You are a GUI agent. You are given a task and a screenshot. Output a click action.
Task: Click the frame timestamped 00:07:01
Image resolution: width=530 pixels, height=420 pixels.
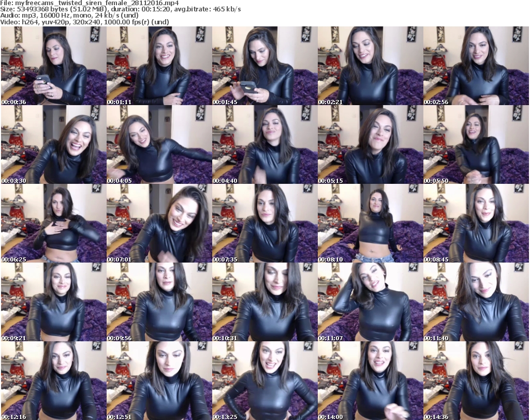click(x=159, y=224)
